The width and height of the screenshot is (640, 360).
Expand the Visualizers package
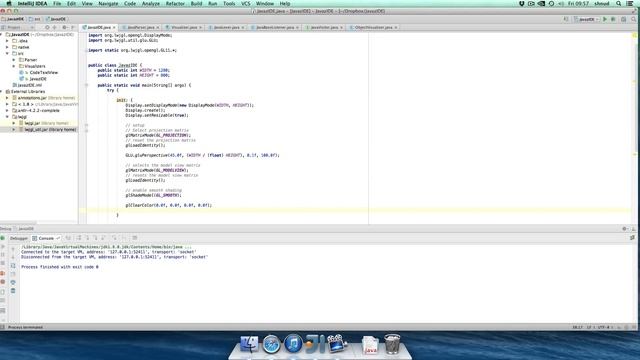pos(14,66)
